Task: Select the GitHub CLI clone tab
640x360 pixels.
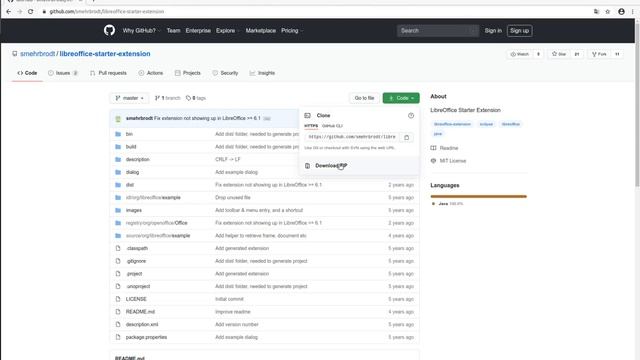Action: [332, 126]
